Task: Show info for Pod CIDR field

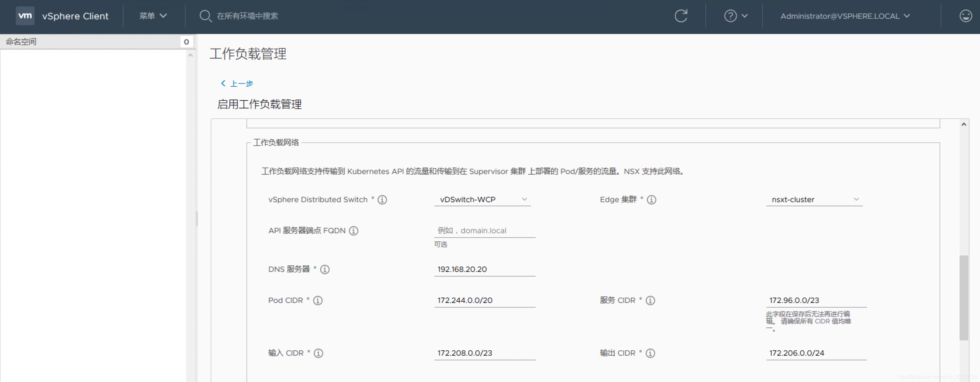Action: (318, 301)
